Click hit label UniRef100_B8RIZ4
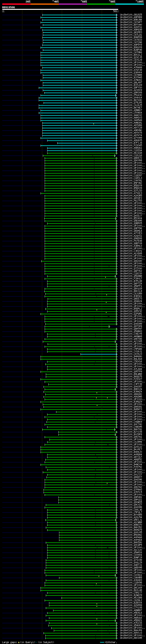The image size is (146, 644). pyautogui.click(x=131, y=389)
